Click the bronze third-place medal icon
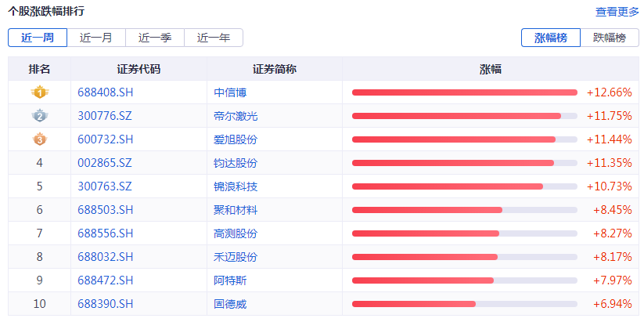The image size is (644, 322). 39,139
